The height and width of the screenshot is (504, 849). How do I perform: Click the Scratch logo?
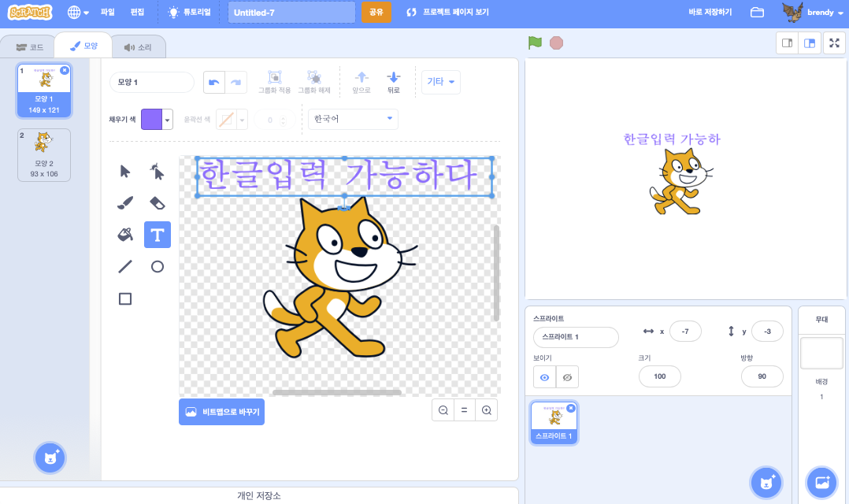click(30, 12)
